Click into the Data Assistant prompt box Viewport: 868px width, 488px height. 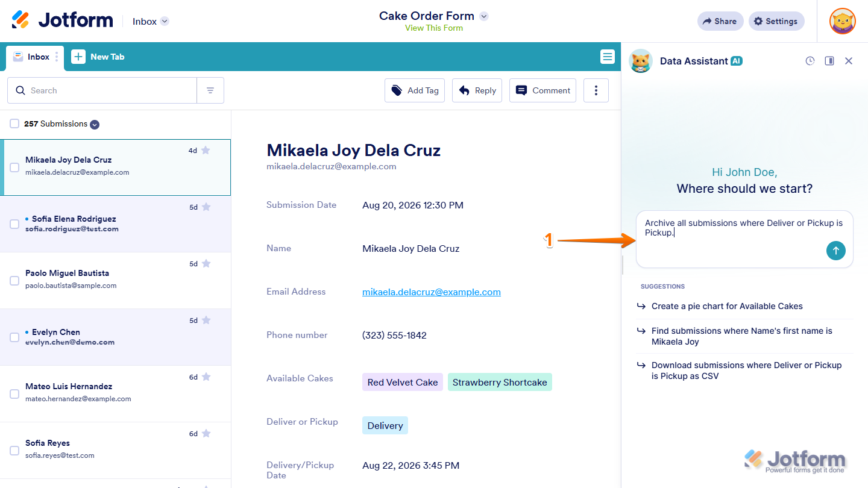[x=744, y=239]
